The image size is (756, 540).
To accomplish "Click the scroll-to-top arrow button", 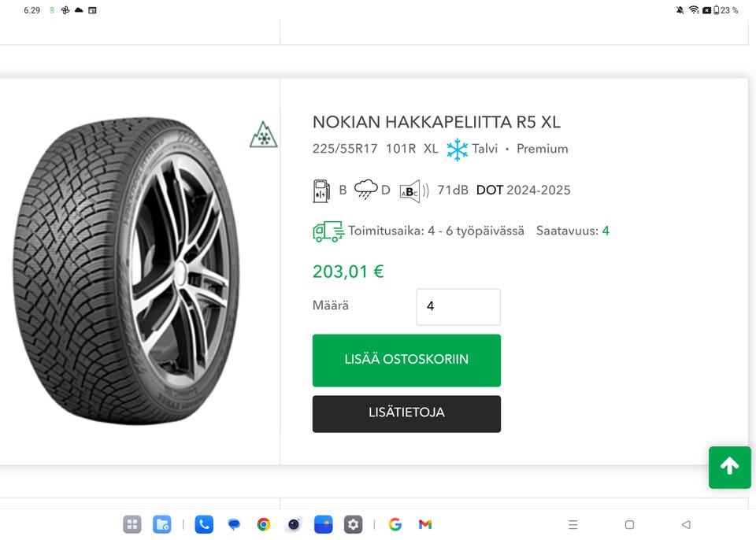I will 729,468.
